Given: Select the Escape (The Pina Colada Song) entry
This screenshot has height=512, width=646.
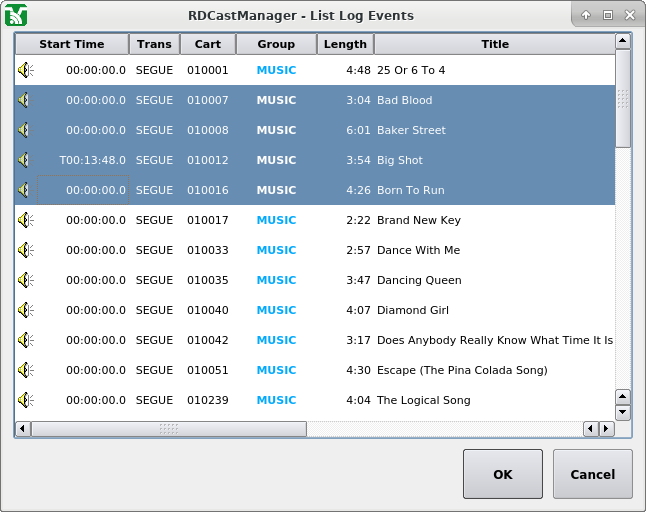Looking at the screenshot, I should point(462,370).
